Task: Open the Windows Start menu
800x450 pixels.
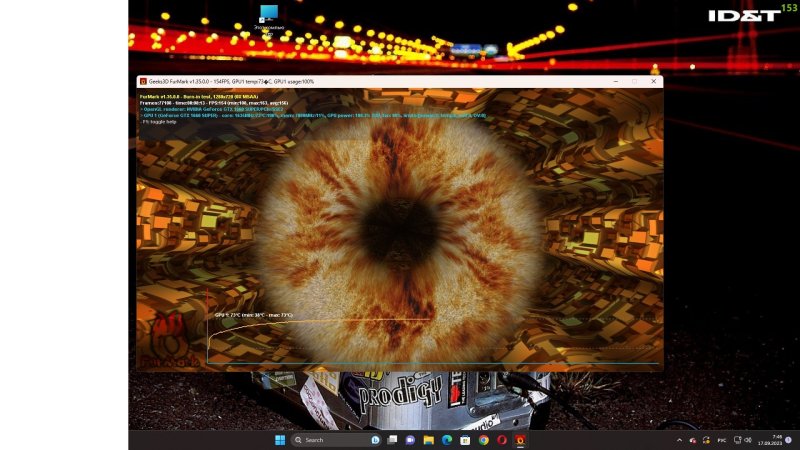Action: (280, 440)
